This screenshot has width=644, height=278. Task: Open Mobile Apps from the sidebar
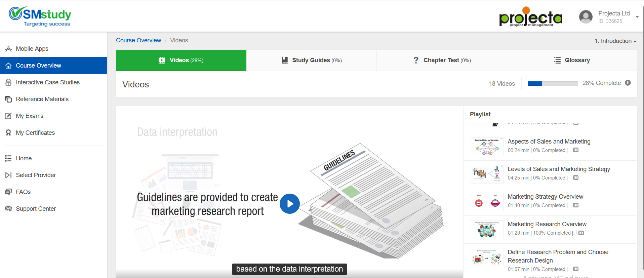pos(32,49)
